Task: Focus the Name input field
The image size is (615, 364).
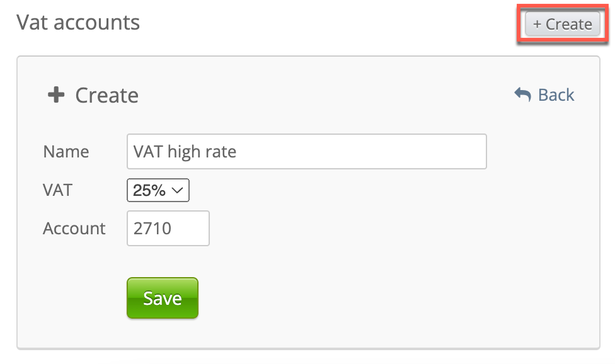Action: point(306,152)
